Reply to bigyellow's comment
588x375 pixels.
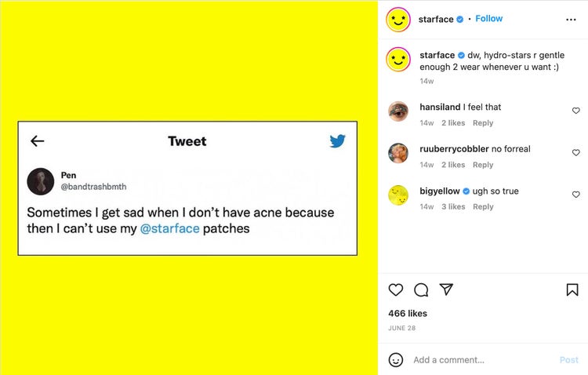pos(483,207)
